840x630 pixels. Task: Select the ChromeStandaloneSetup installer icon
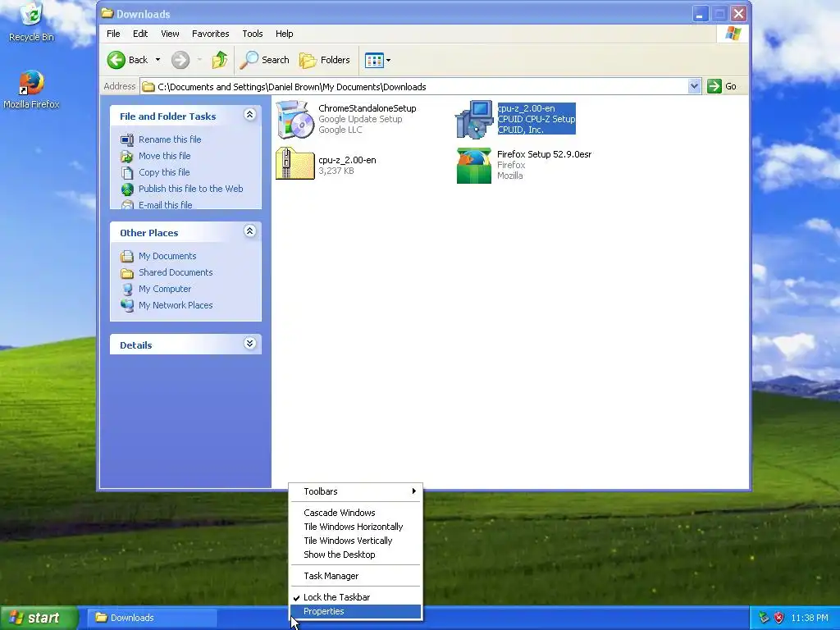click(x=294, y=120)
